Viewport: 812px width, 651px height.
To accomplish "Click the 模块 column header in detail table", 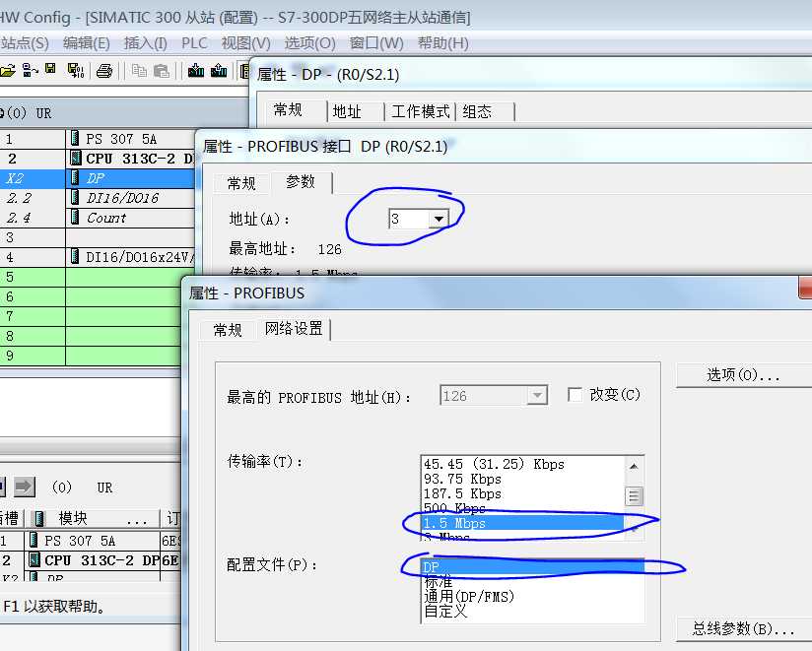I will click(x=93, y=518).
